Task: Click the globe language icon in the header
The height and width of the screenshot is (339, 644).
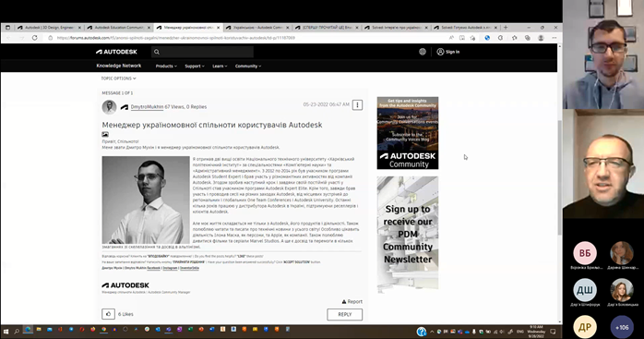Action: coord(423,52)
